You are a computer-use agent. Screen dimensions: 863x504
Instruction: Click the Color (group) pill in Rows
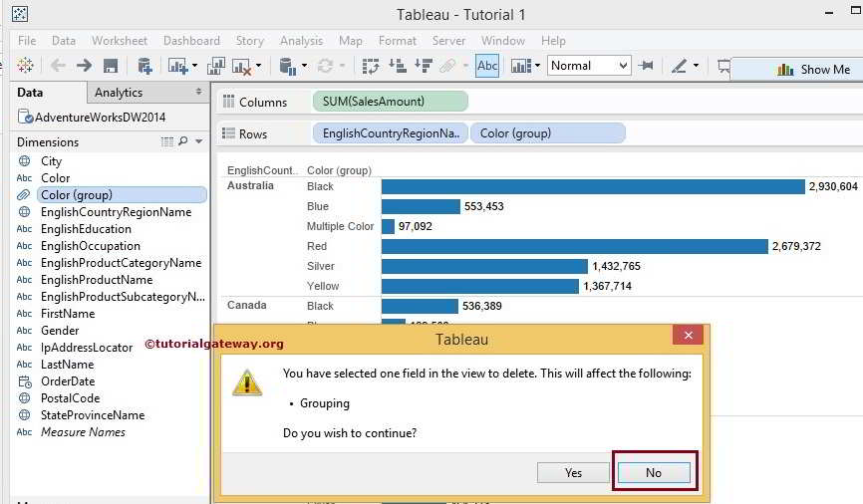[x=548, y=133]
